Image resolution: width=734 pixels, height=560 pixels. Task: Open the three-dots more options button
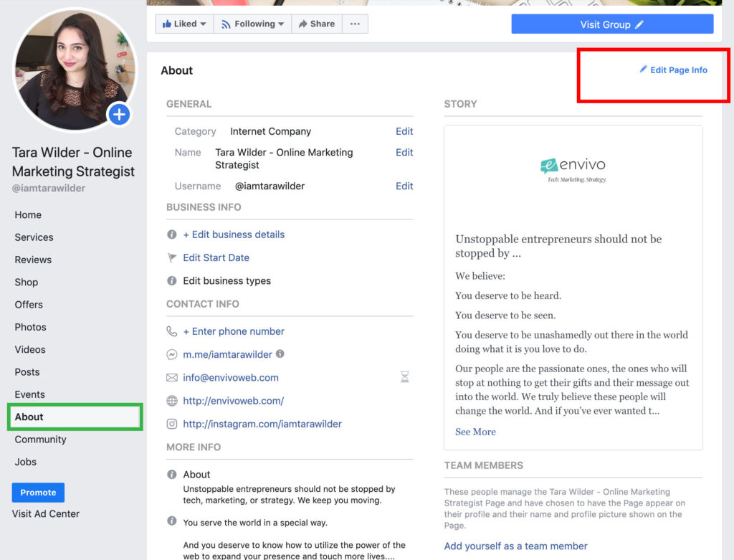(355, 24)
